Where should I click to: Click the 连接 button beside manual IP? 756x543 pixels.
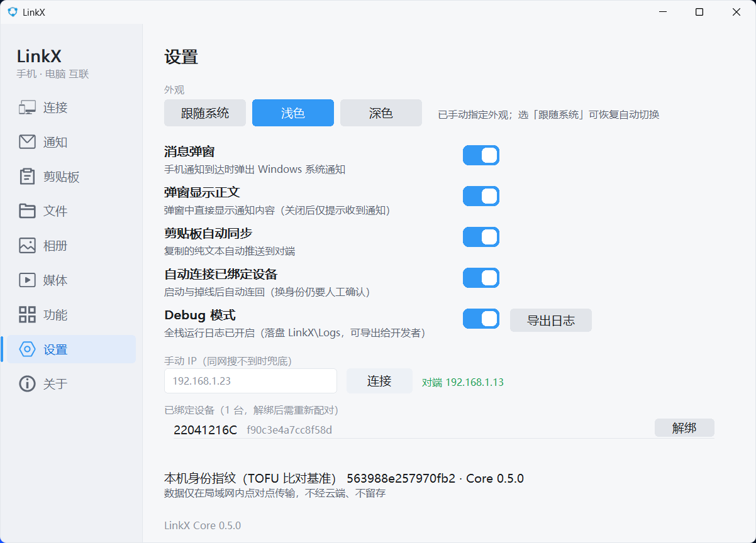[x=379, y=381]
